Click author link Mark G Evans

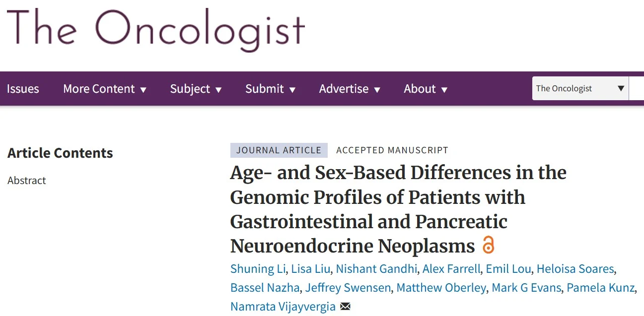point(526,288)
